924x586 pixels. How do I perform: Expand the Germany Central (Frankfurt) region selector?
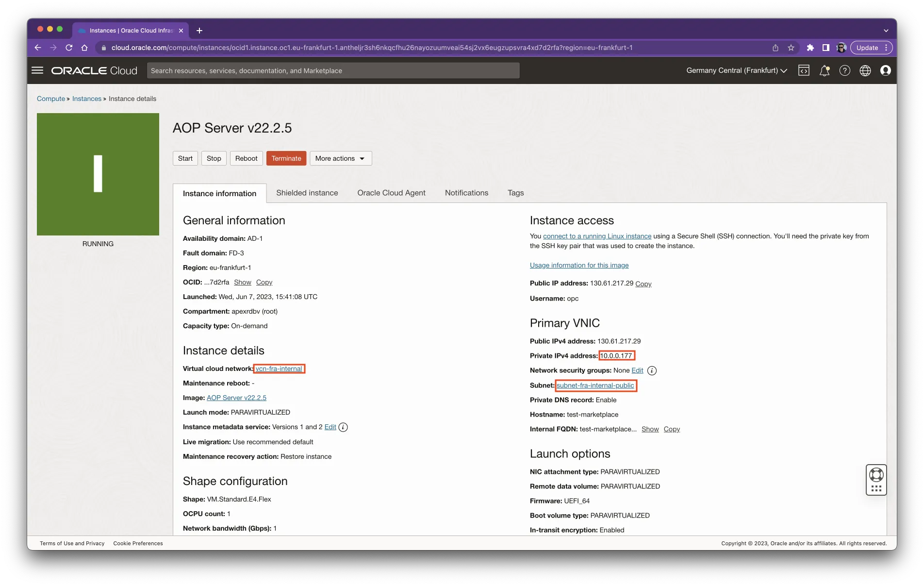point(737,70)
